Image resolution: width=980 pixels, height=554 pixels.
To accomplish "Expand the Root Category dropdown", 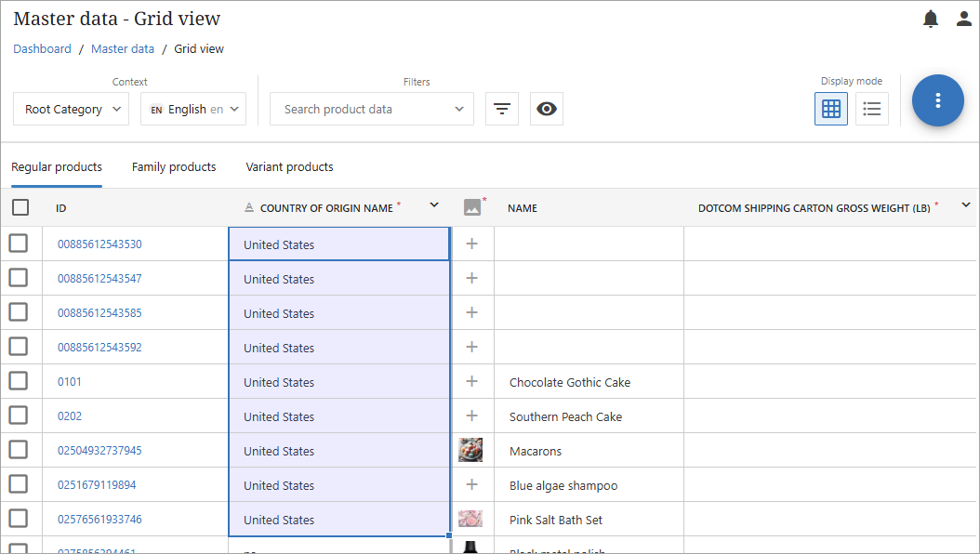I will 71,109.
